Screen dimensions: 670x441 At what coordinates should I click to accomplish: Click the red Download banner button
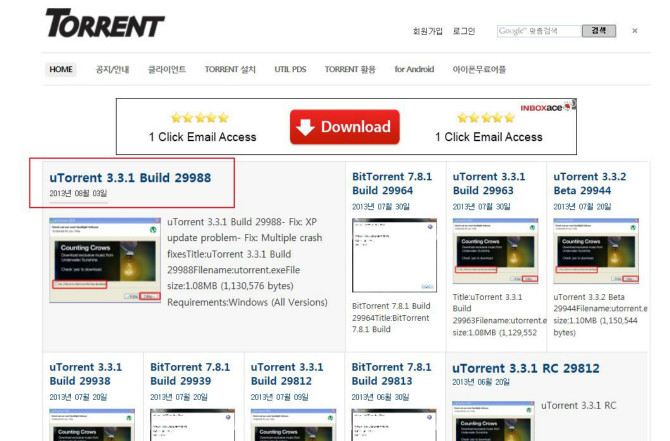click(345, 127)
